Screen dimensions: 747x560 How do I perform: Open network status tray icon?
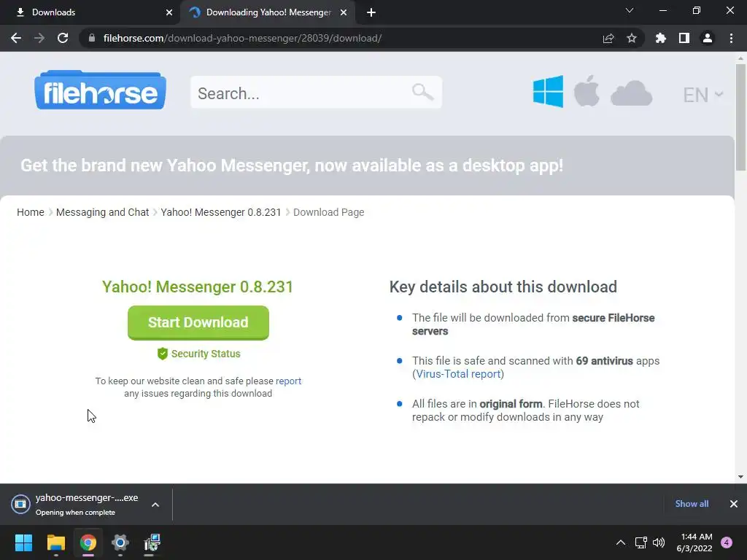(641, 542)
